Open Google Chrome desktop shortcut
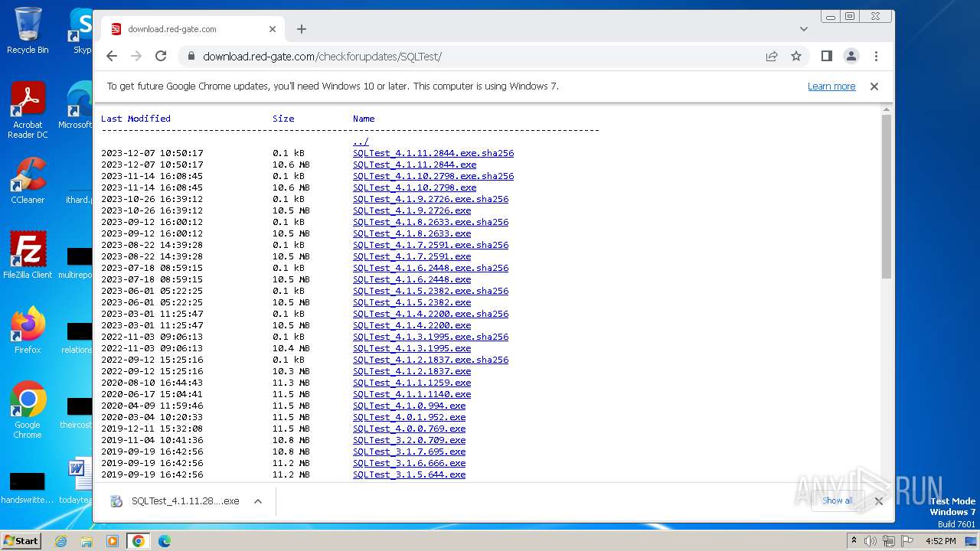This screenshot has height=551, width=980. click(28, 409)
